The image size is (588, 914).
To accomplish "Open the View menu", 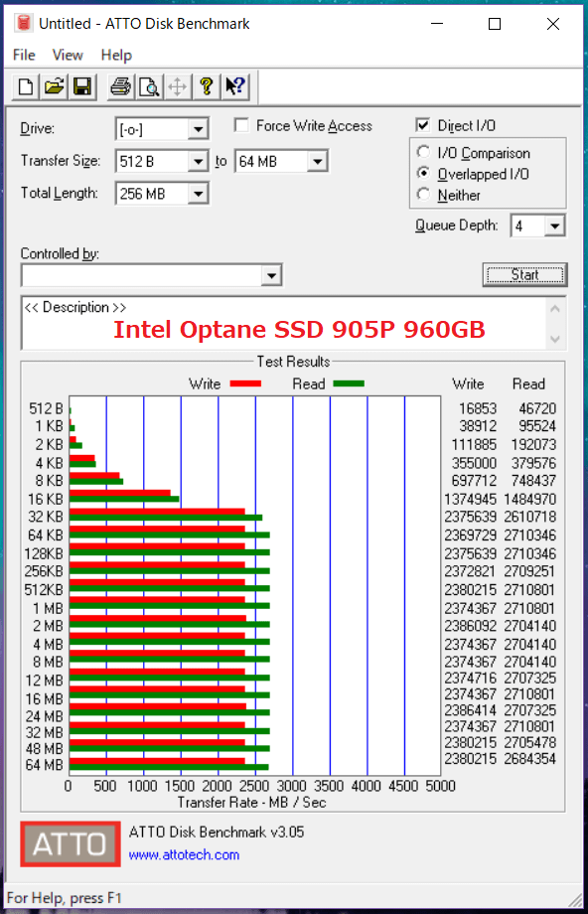I will (x=68, y=56).
